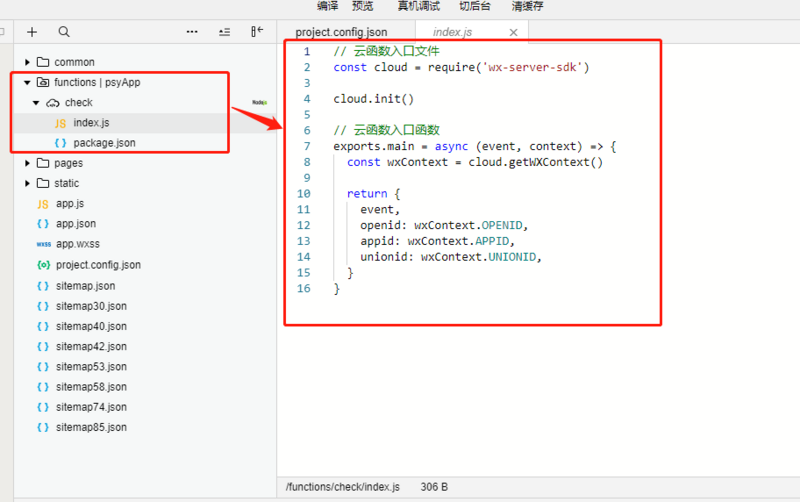Screen dimensions: 800x502
Task: Collapse the functions | psyApp folder
Action: coord(27,82)
